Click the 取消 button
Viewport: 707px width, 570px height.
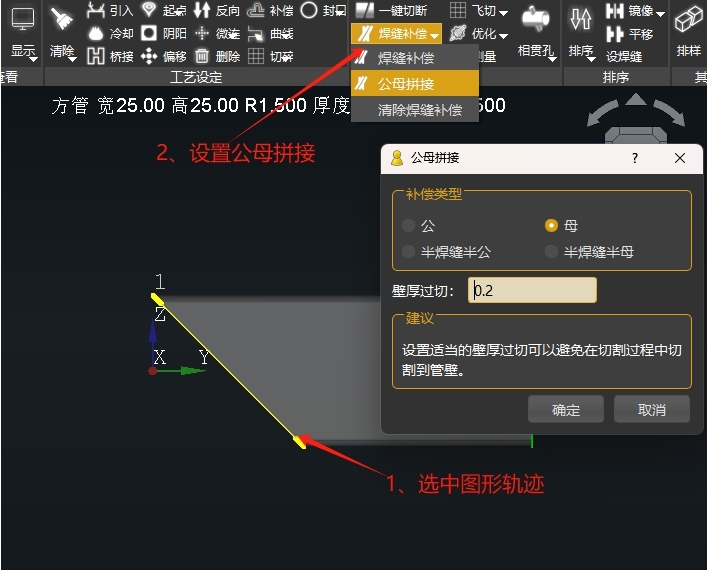tap(651, 409)
